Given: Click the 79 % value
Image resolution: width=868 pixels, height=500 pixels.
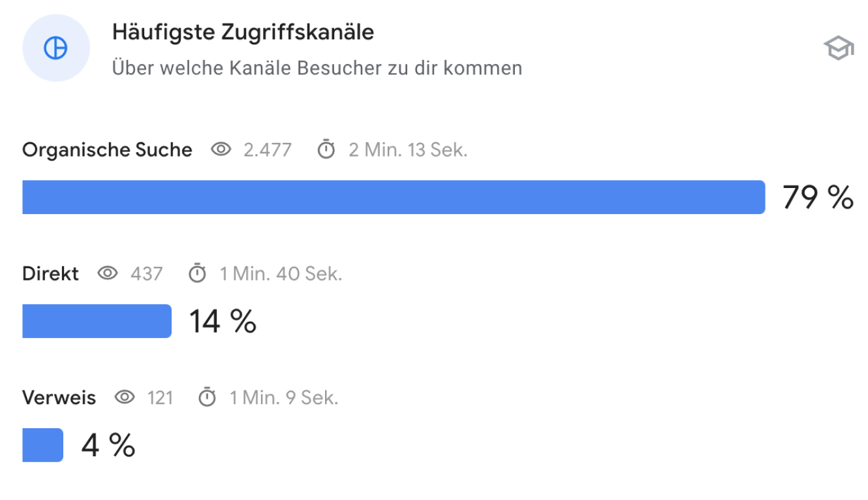Looking at the screenshot, I should pos(818,197).
